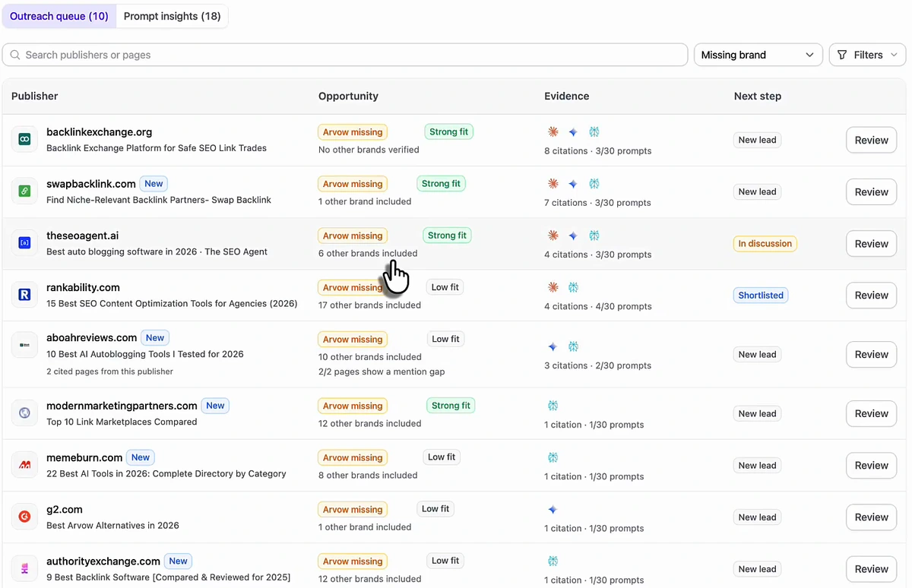This screenshot has width=912, height=588.
Task: Click '2/2 pages show a mention gap'
Action: tap(382, 371)
